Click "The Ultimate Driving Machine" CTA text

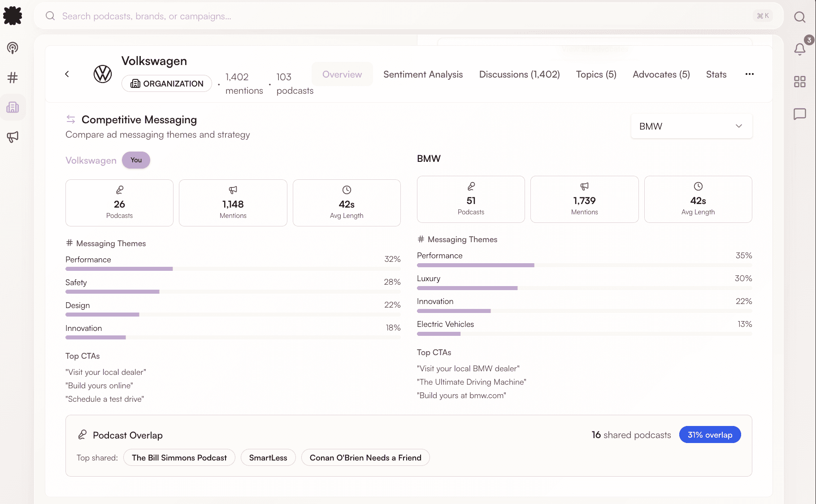pyautogui.click(x=472, y=382)
